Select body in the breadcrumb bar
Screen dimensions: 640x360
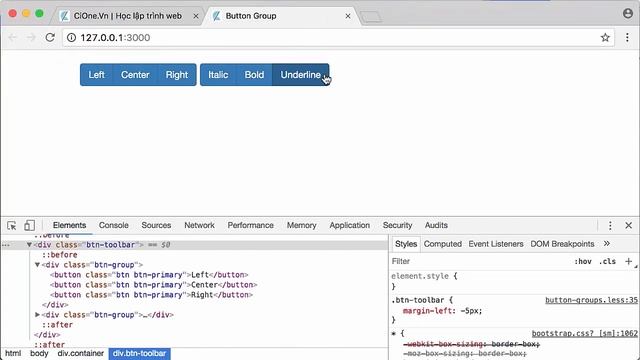[39, 353]
